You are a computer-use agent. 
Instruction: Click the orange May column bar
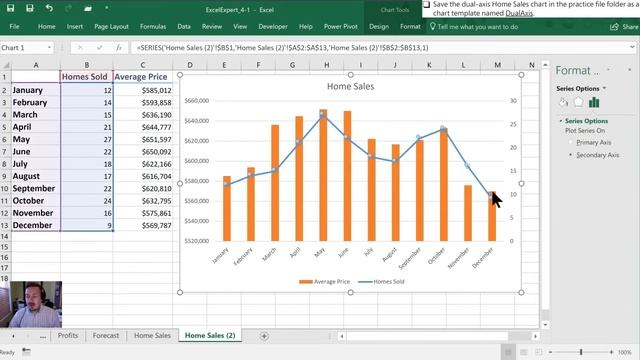click(x=323, y=176)
